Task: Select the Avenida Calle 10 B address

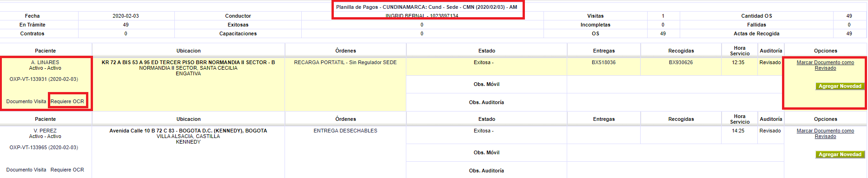Action: [x=188, y=136]
